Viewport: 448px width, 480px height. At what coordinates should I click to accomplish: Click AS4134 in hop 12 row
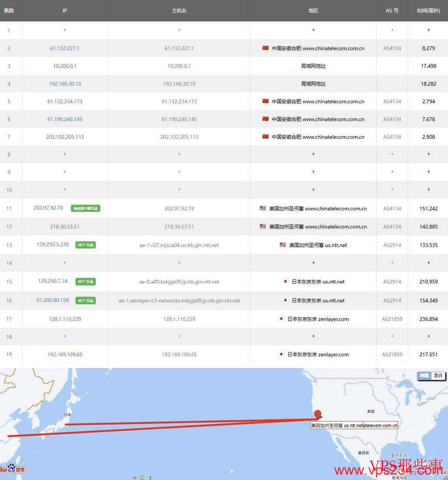[392, 227]
